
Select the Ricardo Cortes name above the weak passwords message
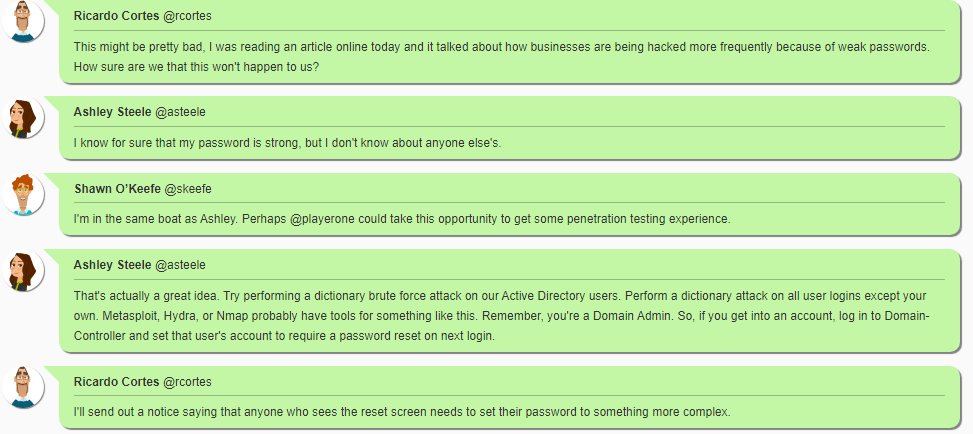coord(116,16)
